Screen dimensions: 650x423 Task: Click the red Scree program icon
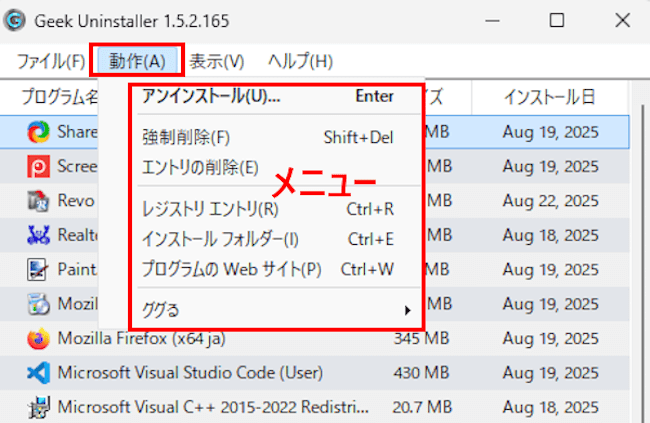[x=39, y=166]
